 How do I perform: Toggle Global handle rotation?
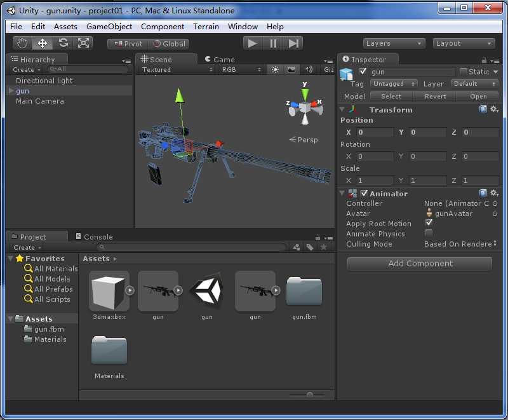[169, 44]
